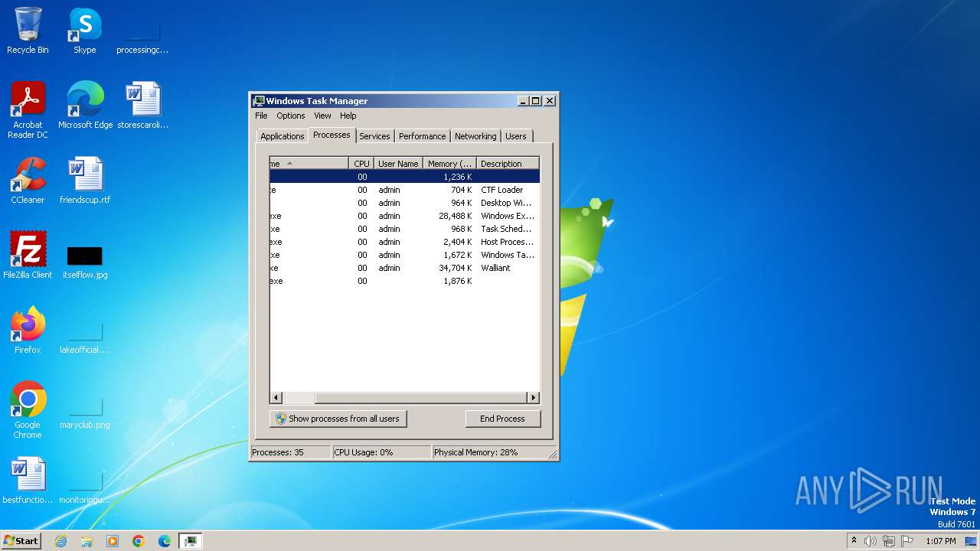Select the Task Sched... process row
Screen dimensions: 980x551
point(404,229)
